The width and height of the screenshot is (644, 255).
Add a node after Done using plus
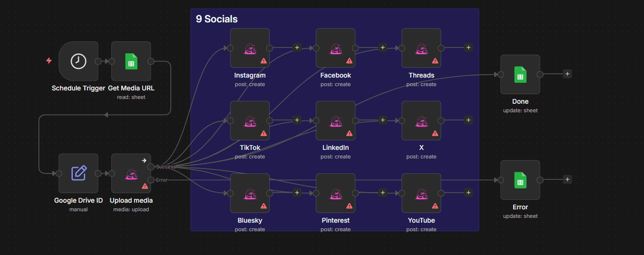point(567,74)
